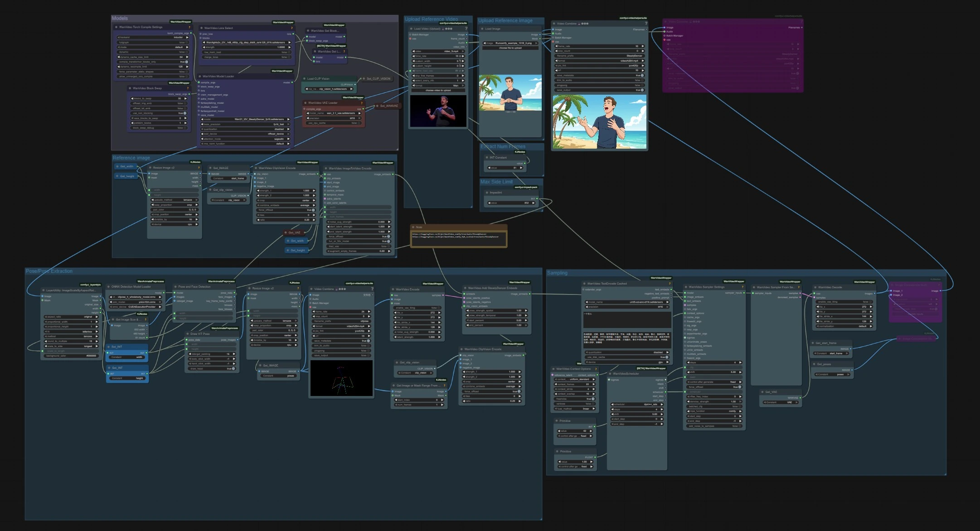The height and width of the screenshot is (531, 980).
Task: Collapse the Note node dot
Action: [413, 227]
